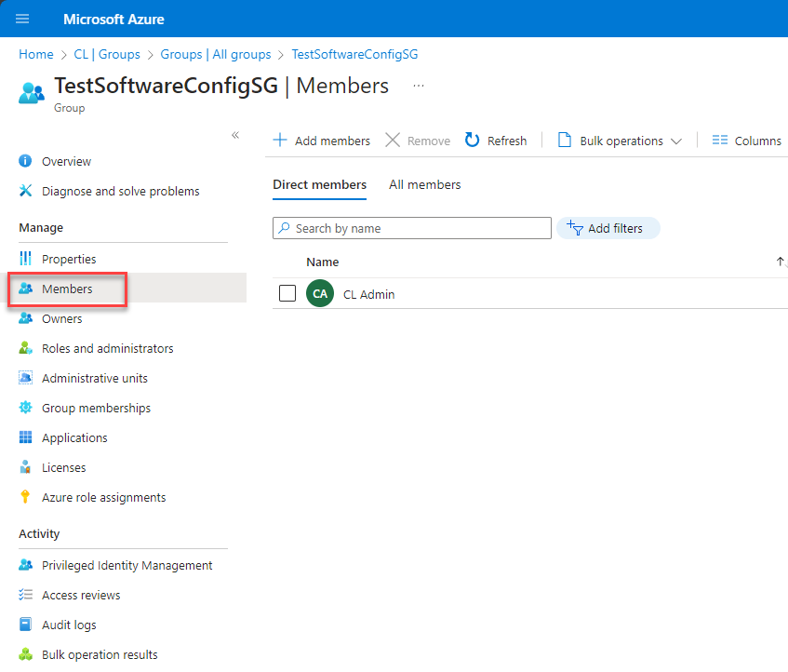788x672 pixels.
Task: Click the Properties bars icon
Action: 25,259
